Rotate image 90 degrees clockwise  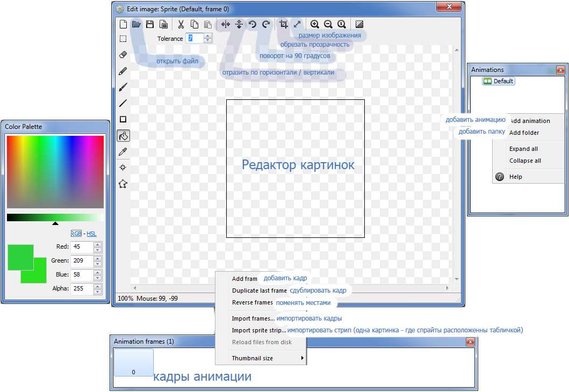tap(266, 24)
